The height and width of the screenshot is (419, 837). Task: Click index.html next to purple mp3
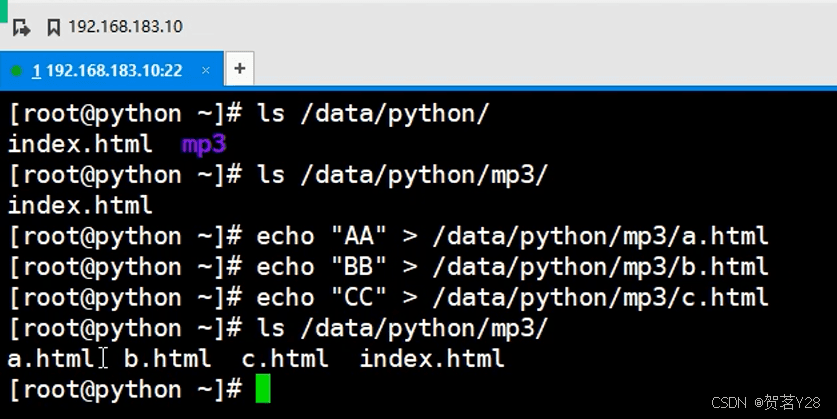coord(80,144)
